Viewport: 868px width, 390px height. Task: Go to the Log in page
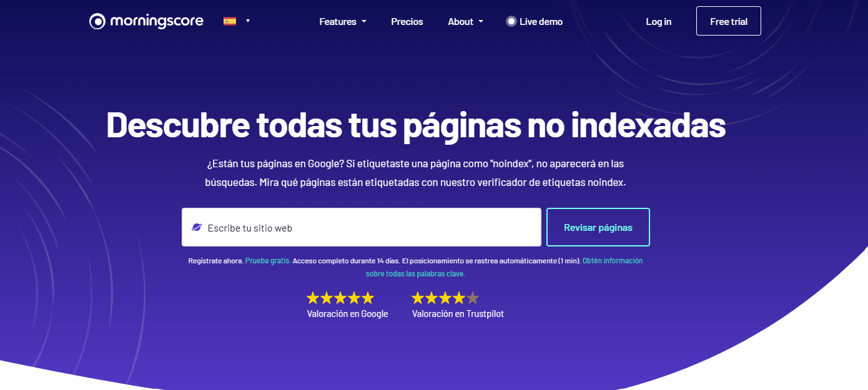[x=658, y=22]
